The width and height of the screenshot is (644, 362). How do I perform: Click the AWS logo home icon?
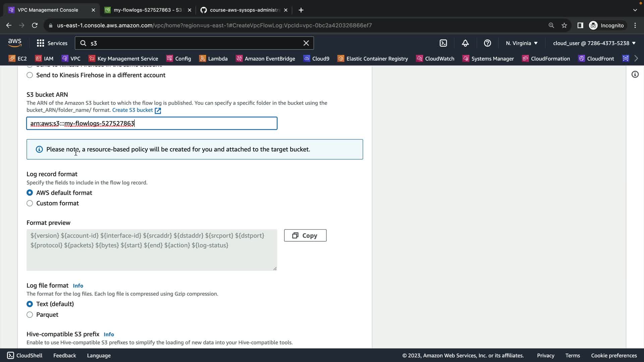click(x=15, y=43)
